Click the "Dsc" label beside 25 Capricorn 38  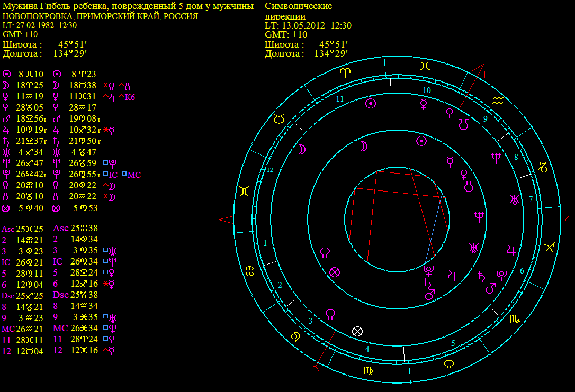[x=61, y=295]
